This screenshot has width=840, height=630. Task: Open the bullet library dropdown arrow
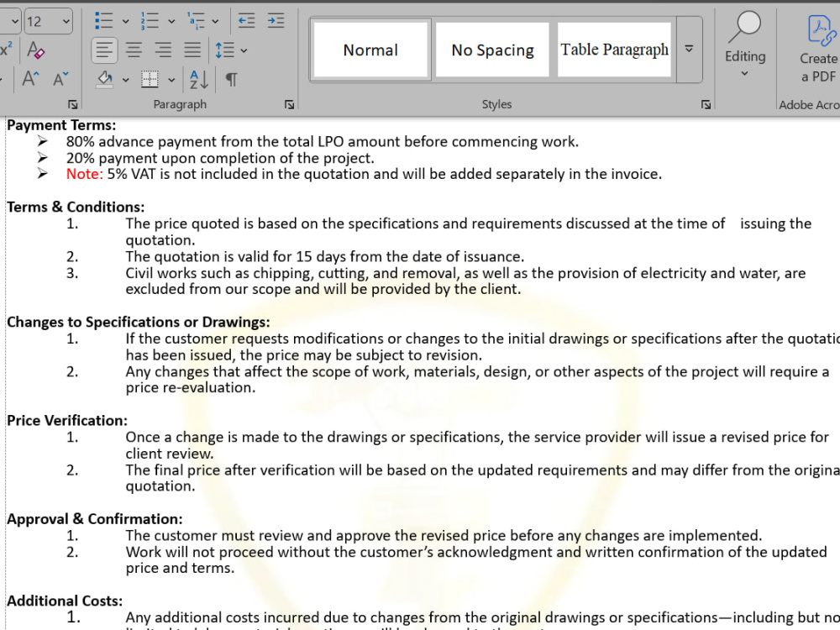click(x=125, y=22)
